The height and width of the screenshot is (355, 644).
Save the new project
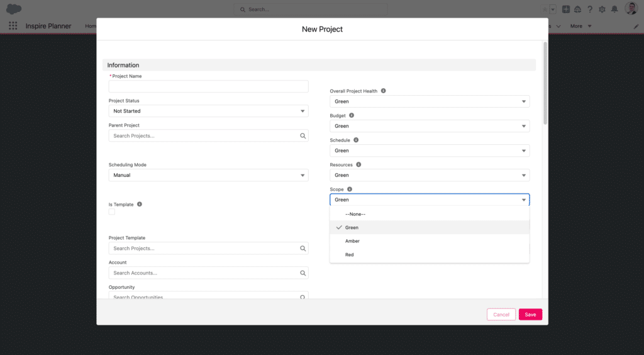click(x=530, y=315)
